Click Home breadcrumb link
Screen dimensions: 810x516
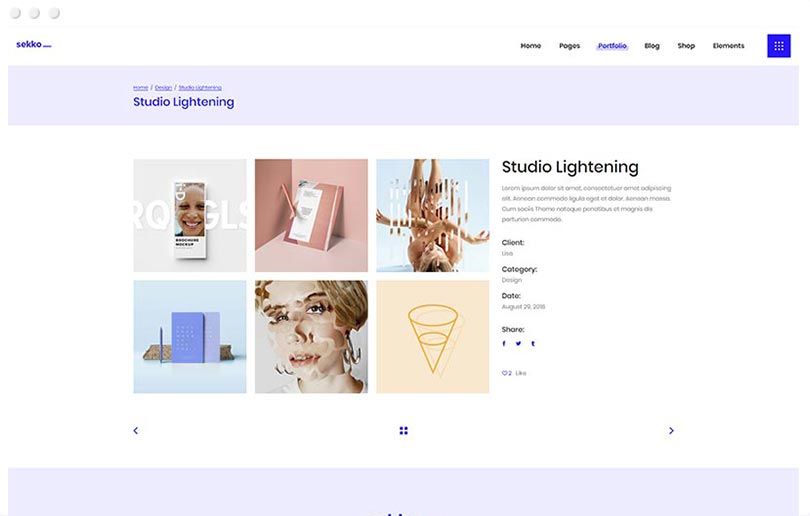coord(140,88)
